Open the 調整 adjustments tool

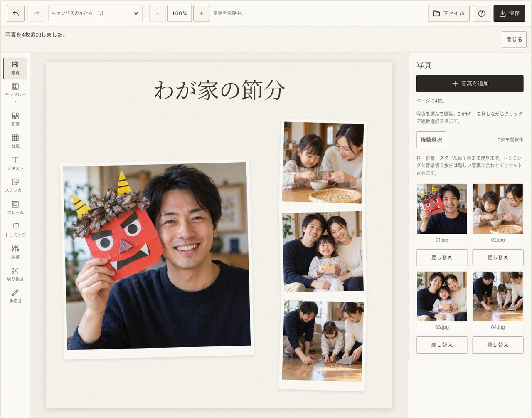(x=15, y=252)
